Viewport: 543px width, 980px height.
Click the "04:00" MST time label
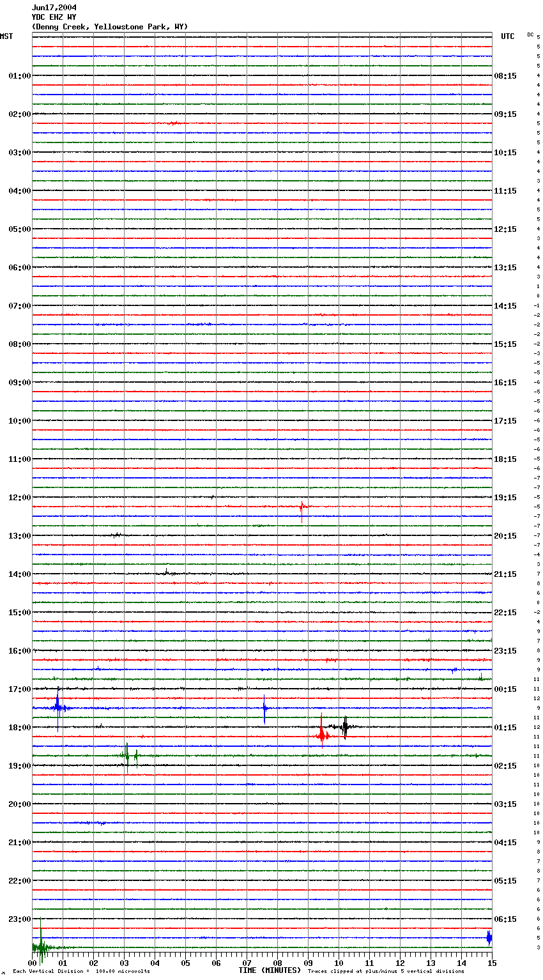20,191
